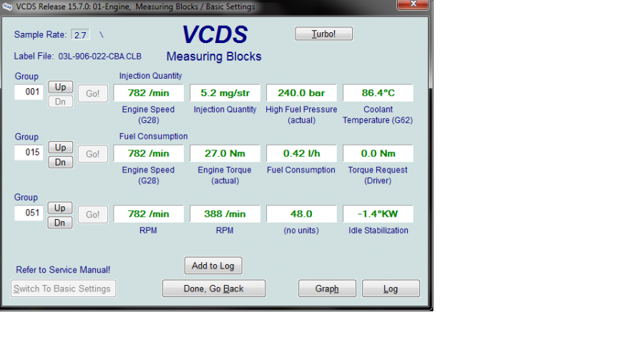Click Dn next to group 001

click(x=60, y=102)
